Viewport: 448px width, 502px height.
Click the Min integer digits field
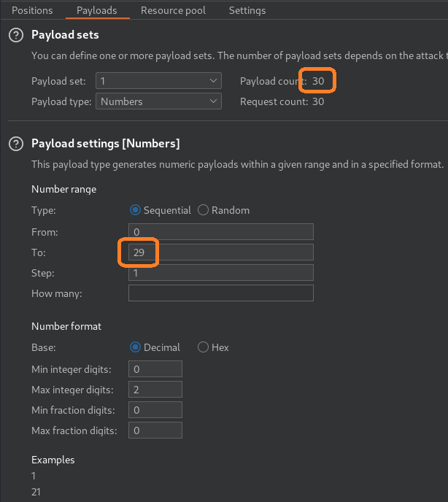[155, 369]
